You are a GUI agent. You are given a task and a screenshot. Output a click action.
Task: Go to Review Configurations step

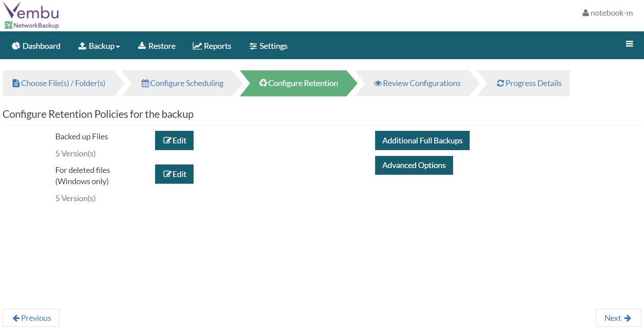416,83
